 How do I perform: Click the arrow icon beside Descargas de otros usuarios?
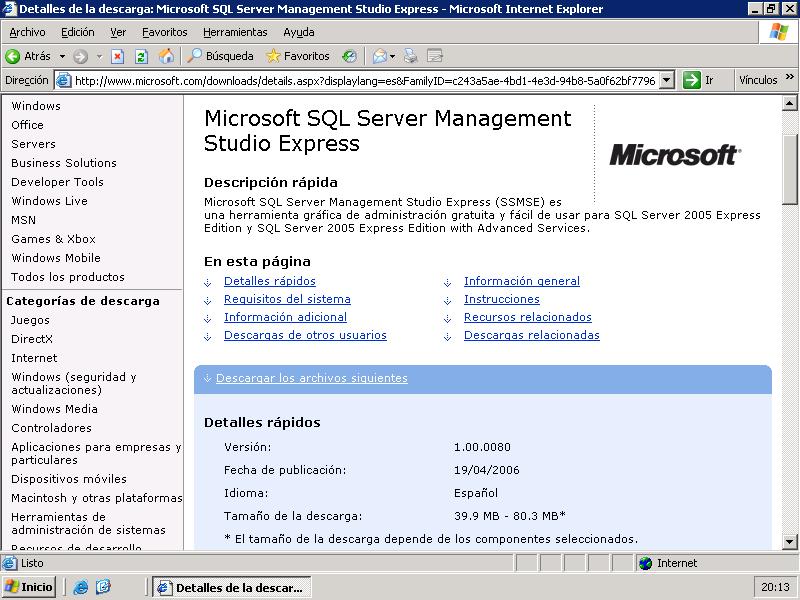[208, 337]
